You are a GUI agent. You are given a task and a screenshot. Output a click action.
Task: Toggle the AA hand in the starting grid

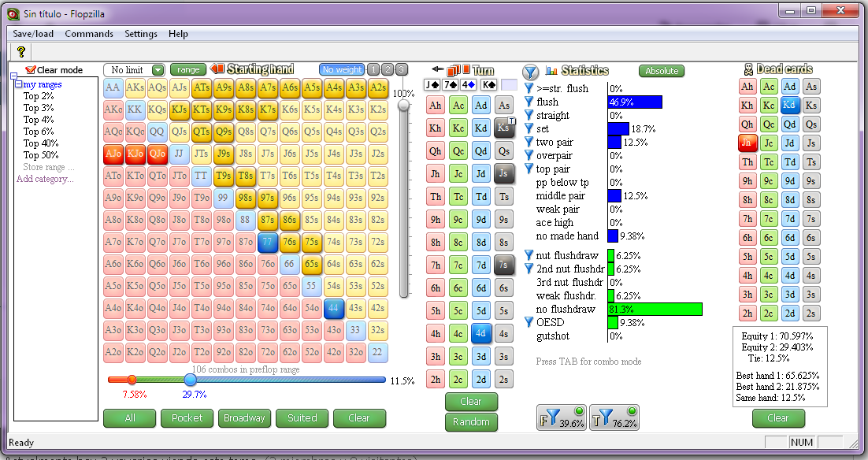click(x=113, y=87)
